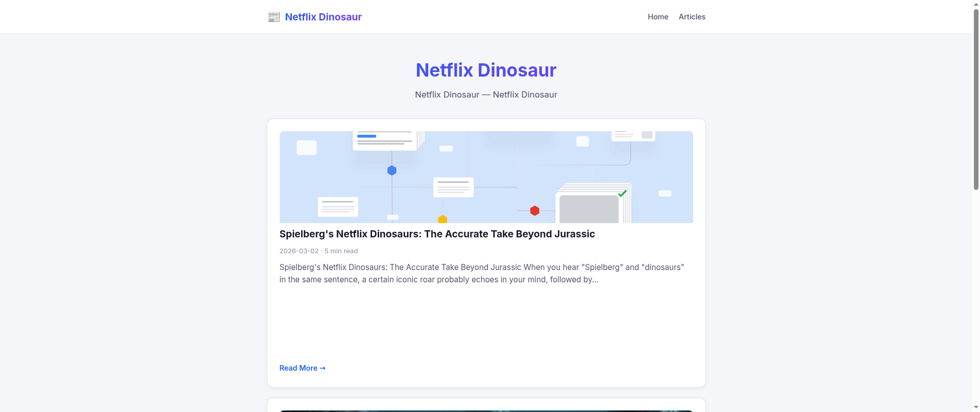The height and width of the screenshot is (412, 980).
Task: Open the Spielberg article cover image
Action: point(486,177)
